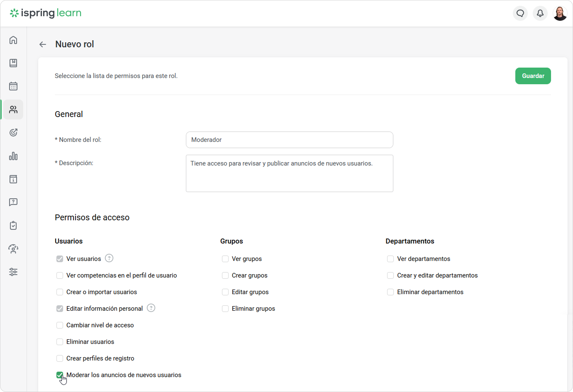Open the users icon in the sidebar
This screenshot has width=573, height=392.
point(13,110)
